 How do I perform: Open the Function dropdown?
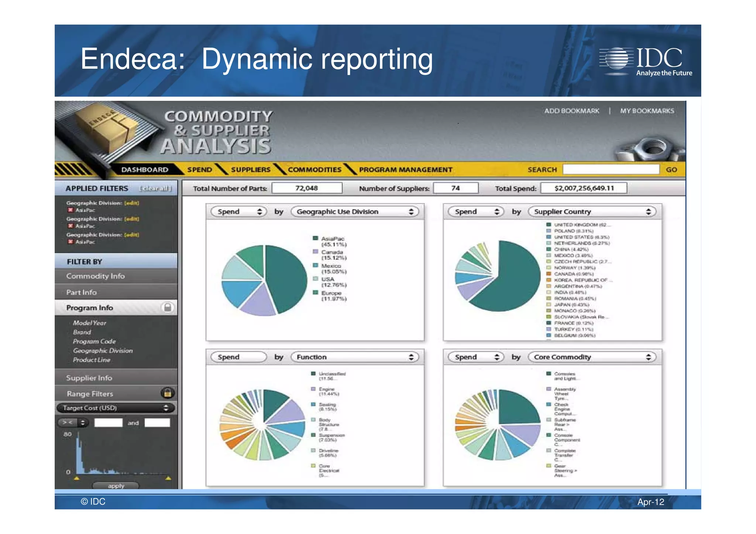355,357
